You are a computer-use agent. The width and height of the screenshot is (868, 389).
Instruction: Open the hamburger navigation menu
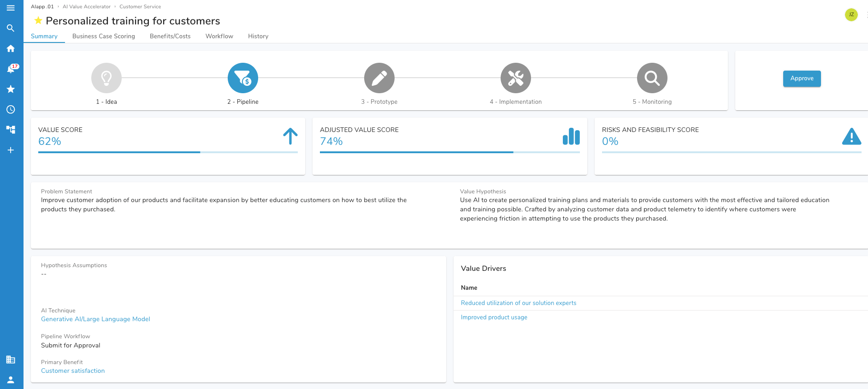pyautogui.click(x=11, y=8)
